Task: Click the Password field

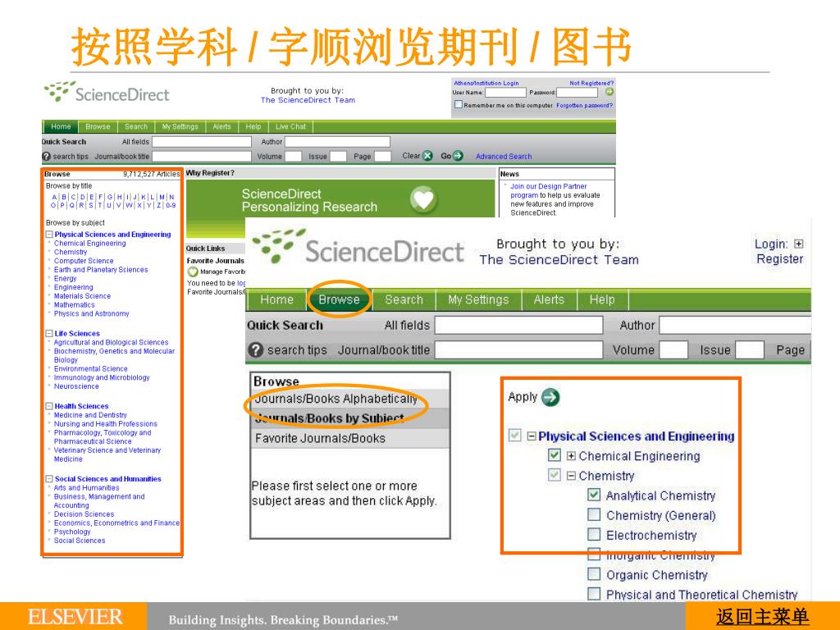Action: pyautogui.click(x=577, y=93)
